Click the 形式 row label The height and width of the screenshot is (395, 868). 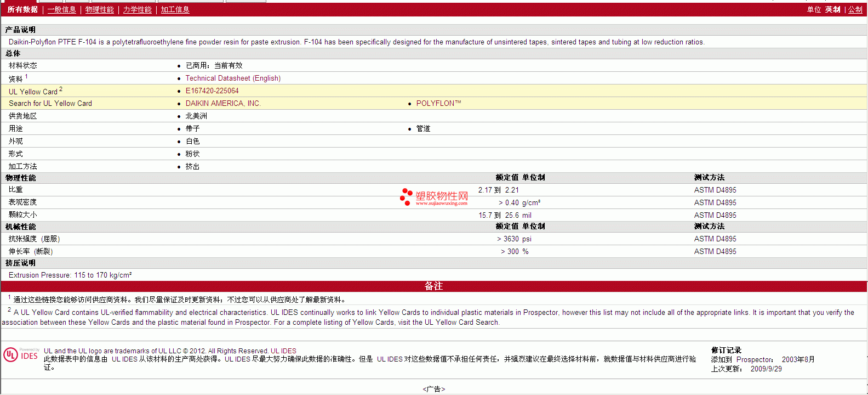click(16, 154)
